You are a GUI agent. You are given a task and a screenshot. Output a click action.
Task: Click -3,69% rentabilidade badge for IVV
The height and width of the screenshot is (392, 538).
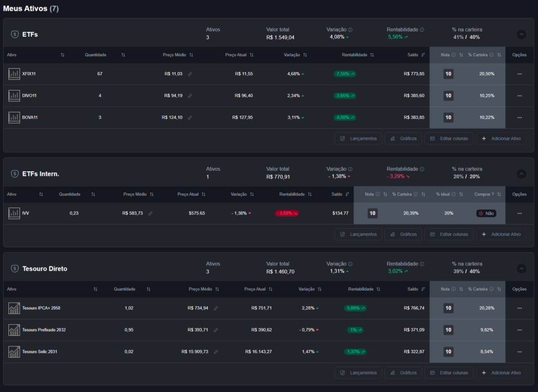(x=287, y=213)
